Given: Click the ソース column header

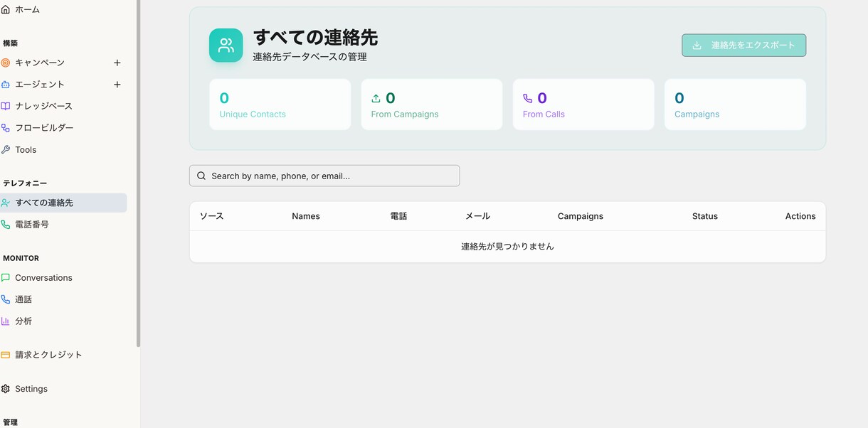Looking at the screenshot, I should pos(211,216).
